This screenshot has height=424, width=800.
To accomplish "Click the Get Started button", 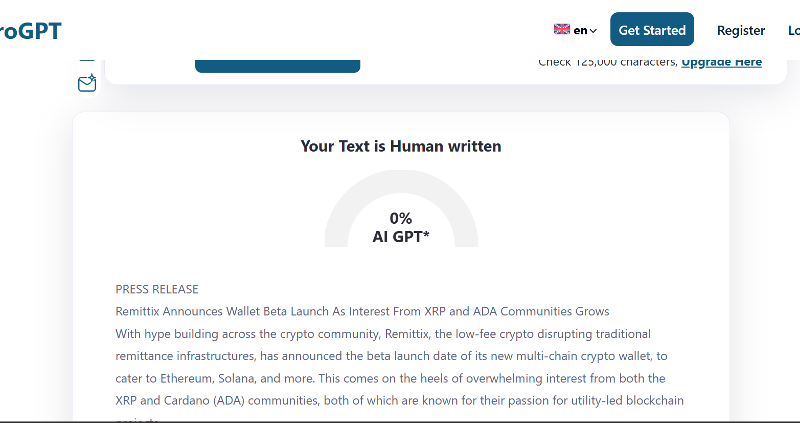I will click(652, 30).
